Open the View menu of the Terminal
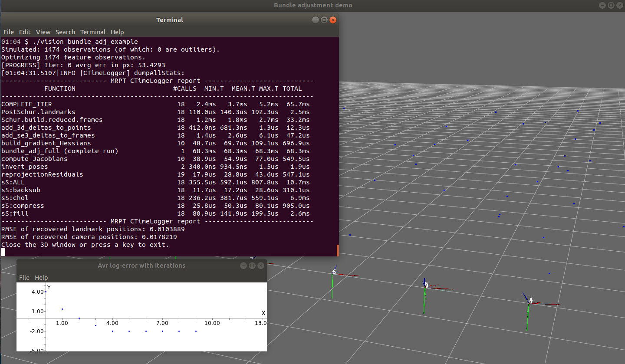Viewport: 625px width, 364px height. coord(43,32)
